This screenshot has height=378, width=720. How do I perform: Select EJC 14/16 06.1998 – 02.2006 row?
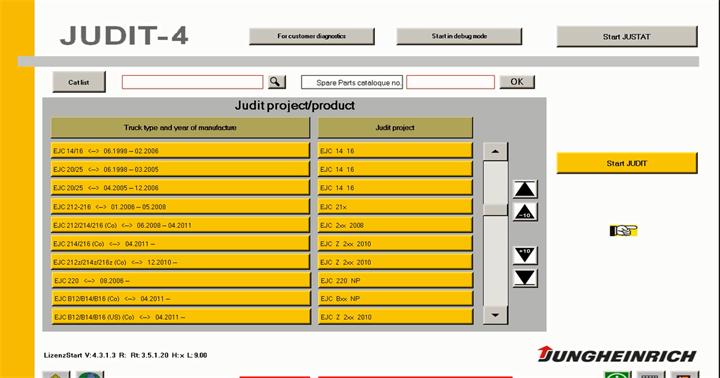pyautogui.click(x=180, y=151)
